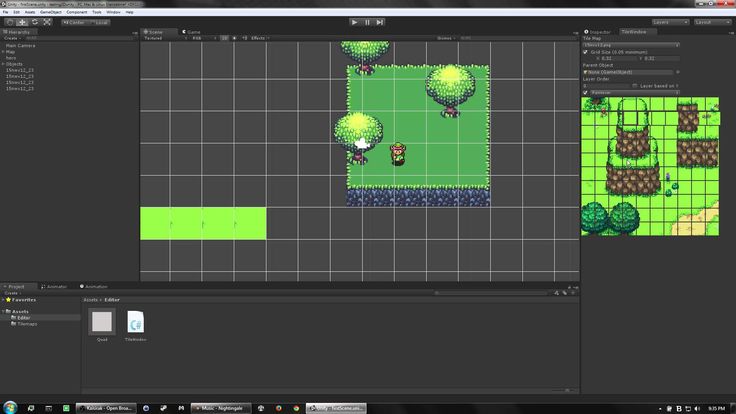
Task: Expand the Favorites folder in Project
Action: click(3, 299)
